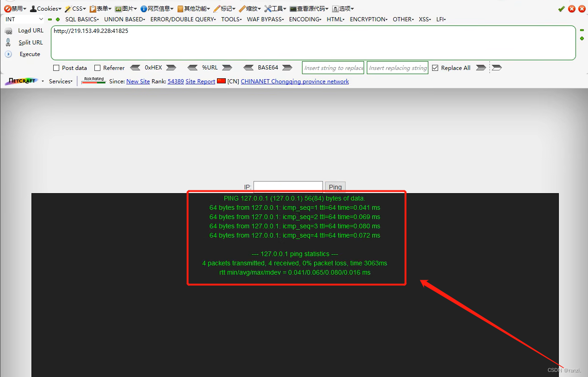Click the Insert replacing string field
The height and width of the screenshot is (377, 588).
click(397, 68)
